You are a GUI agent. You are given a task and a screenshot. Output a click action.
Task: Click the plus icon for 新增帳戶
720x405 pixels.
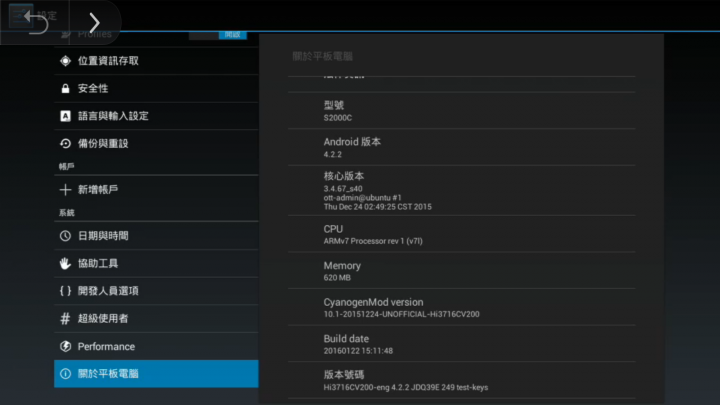(x=65, y=190)
